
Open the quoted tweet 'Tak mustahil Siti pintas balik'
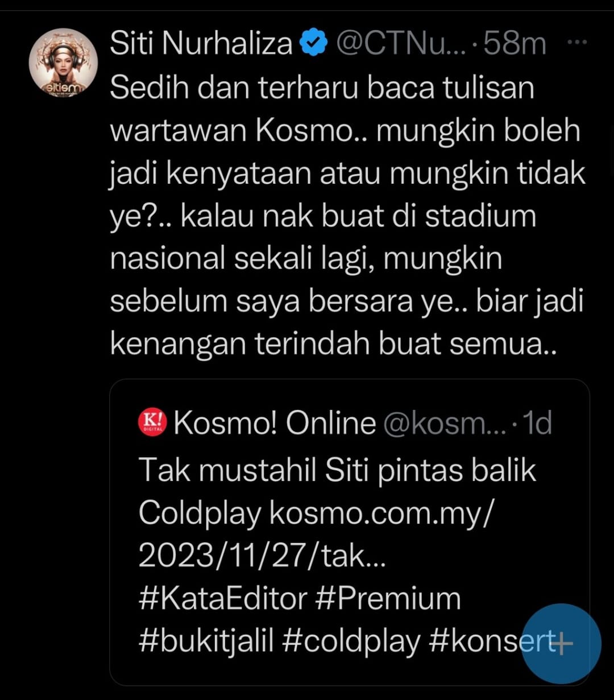tap(338, 470)
